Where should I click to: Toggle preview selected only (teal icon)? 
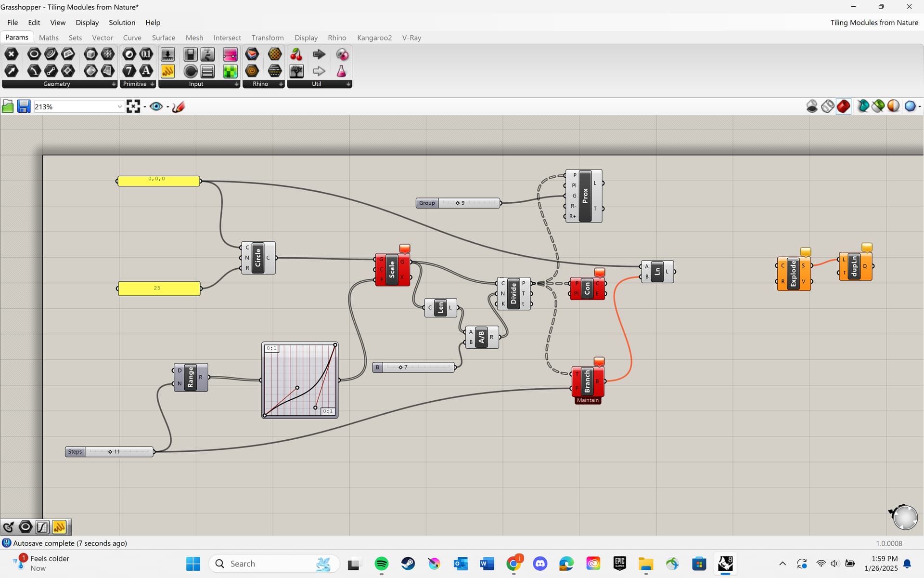(x=863, y=106)
